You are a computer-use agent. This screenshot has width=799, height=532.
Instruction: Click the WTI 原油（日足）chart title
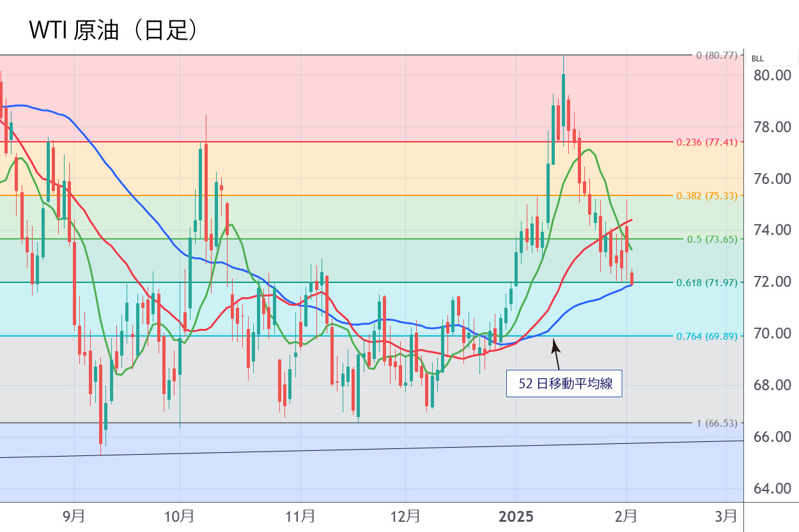pos(112,31)
